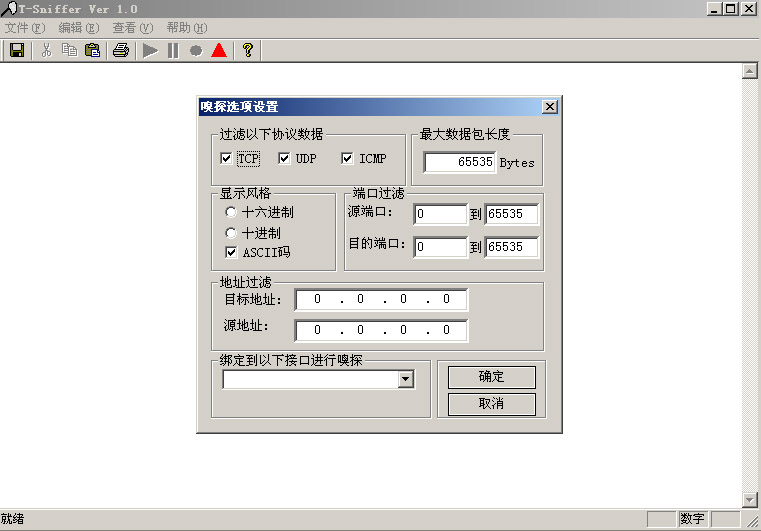This screenshot has width=761, height=531.
Task: Open the 帮助(H) menu
Action: coord(187,28)
